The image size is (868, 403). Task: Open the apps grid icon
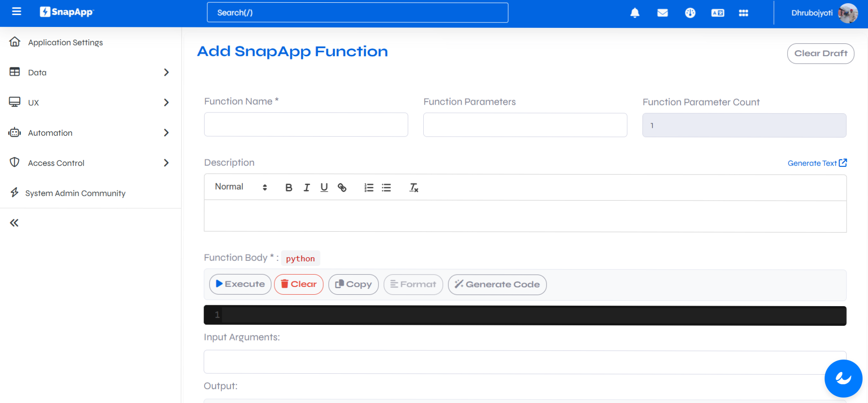[743, 13]
